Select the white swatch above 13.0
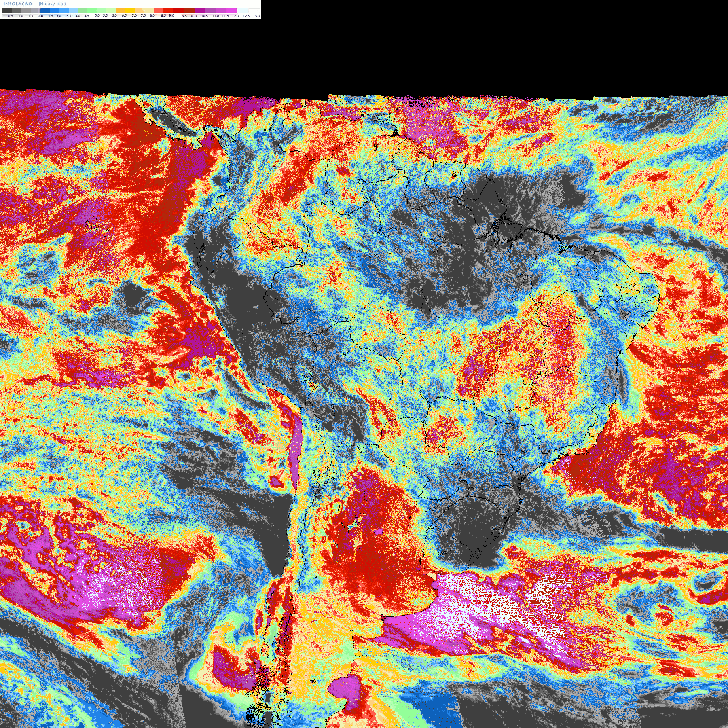 click(254, 11)
